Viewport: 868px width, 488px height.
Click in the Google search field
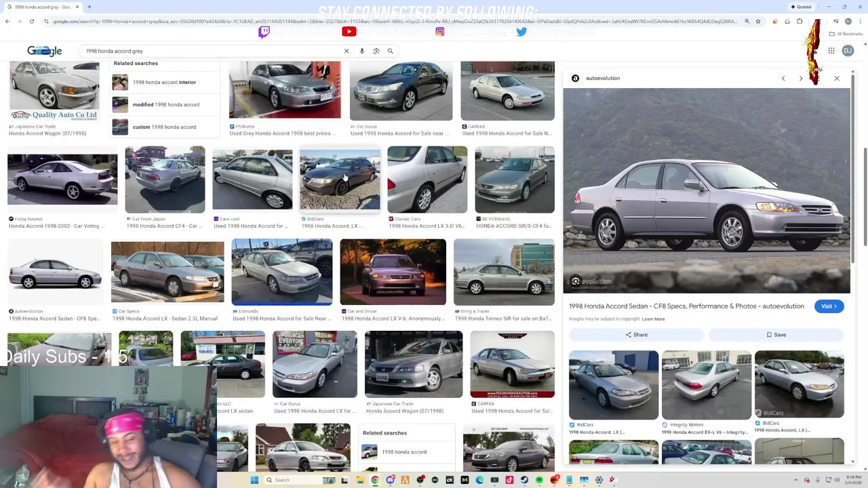tap(210, 51)
